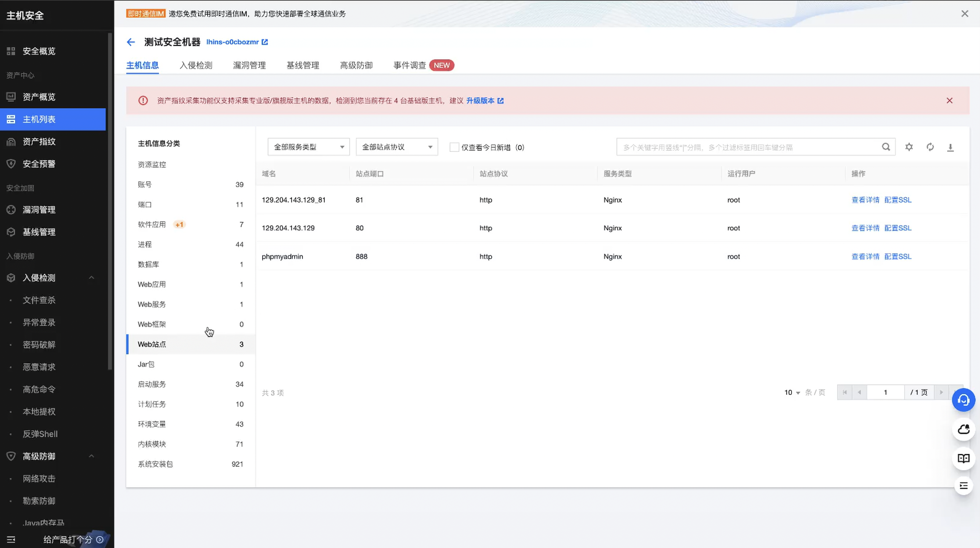The height and width of the screenshot is (548, 980).
Task: Toggle 仅查看今日新增 checkbox
Action: pyautogui.click(x=454, y=147)
